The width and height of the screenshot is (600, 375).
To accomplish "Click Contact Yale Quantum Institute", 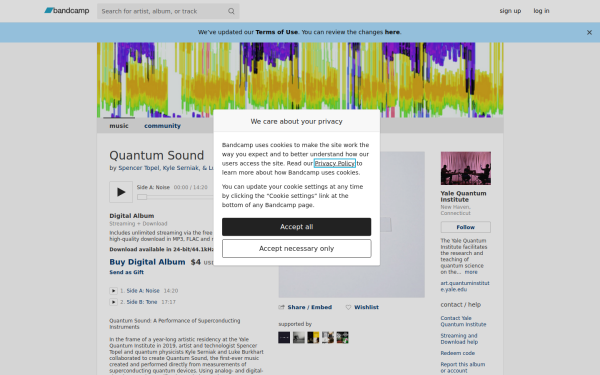I will click(x=463, y=321).
